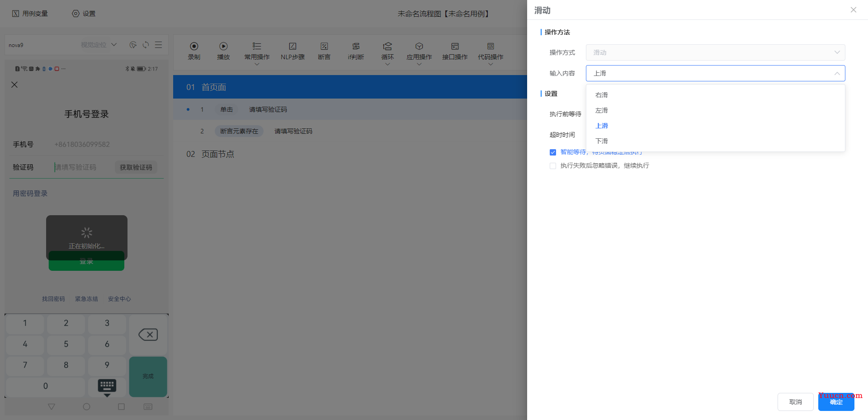Image resolution: width=868 pixels, height=420 pixels.
Task: Tap digit 3 on the keypad
Action: tap(107, 323)
